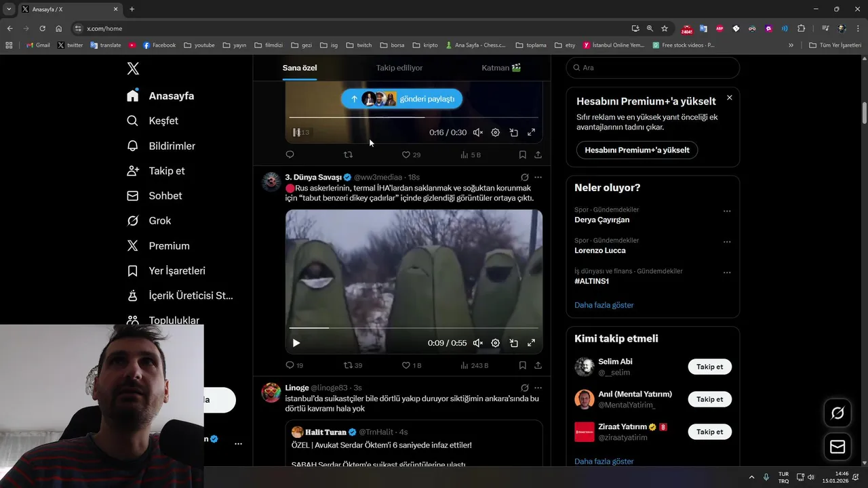Picture-in-picture on the tent video

[514, 343]
